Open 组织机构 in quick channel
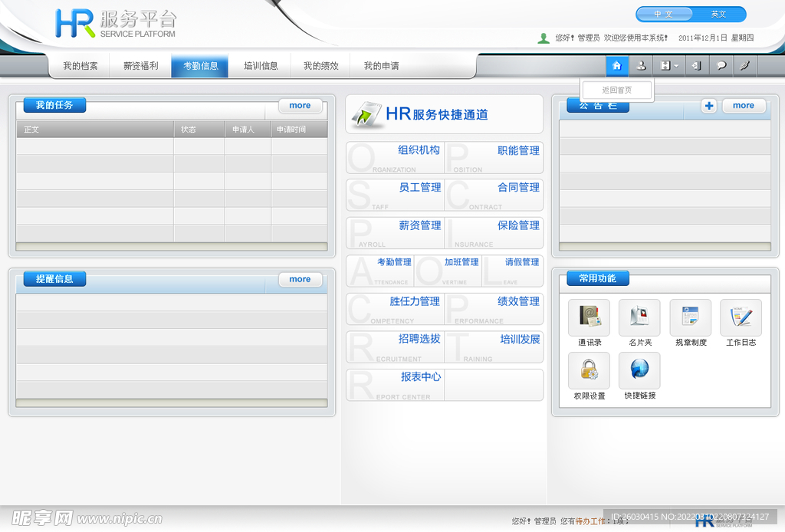 pos(418,151)
